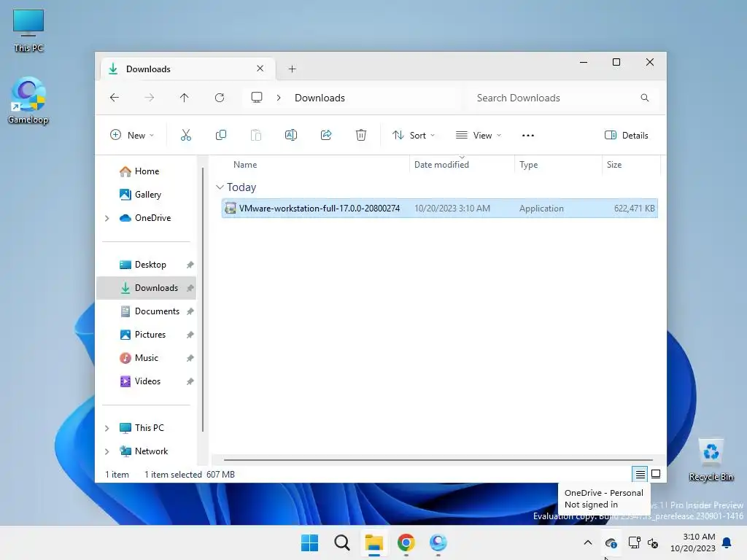The width and height of the screenshot is (747, 560).
Task: Unpin Pictures from Quick access
Action: 190,335
